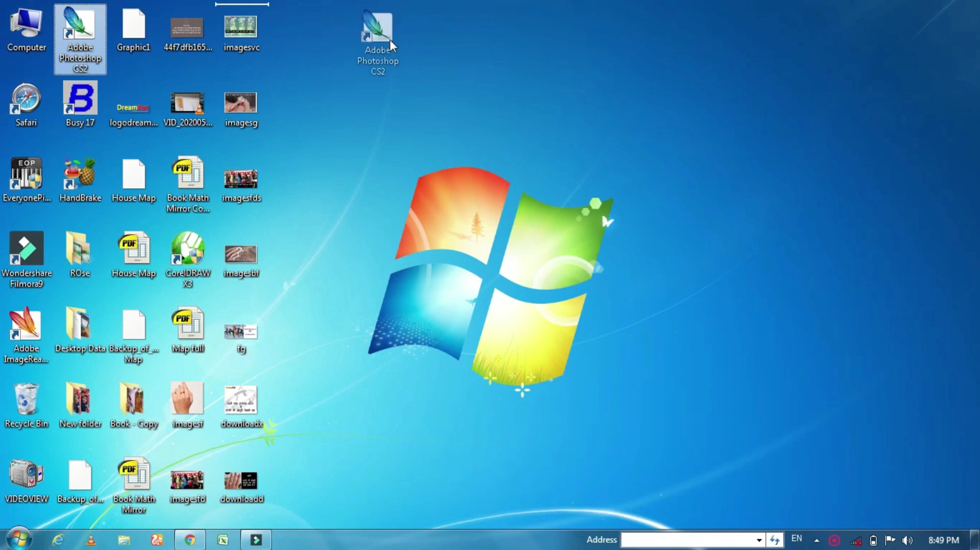
Task: Select the Backup_of... file beside VIDEOVIEW
Action: [x=80, y=481]
